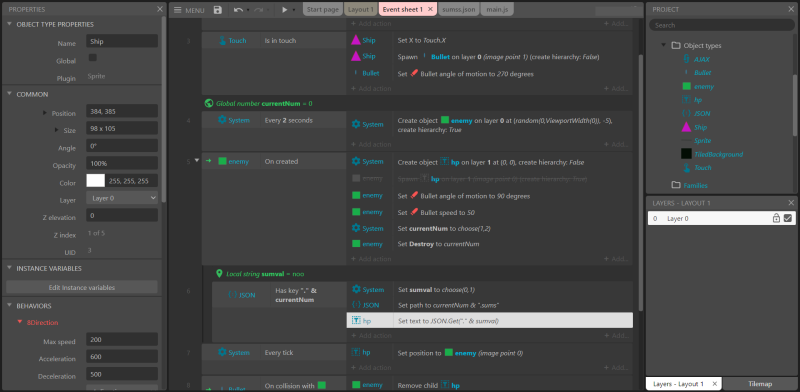
Task: Select AJAX object in project tree
Action: coord(702,59)
